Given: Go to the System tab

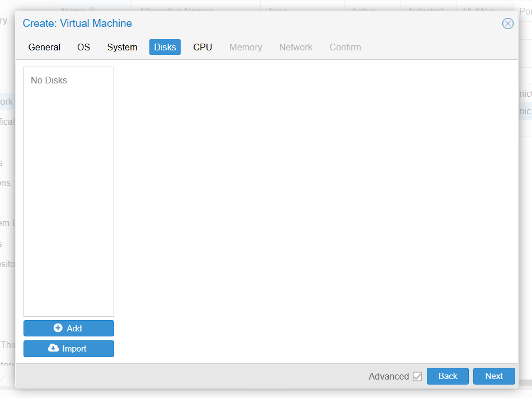Looking at the screenshot, I should tap(122, 47).
